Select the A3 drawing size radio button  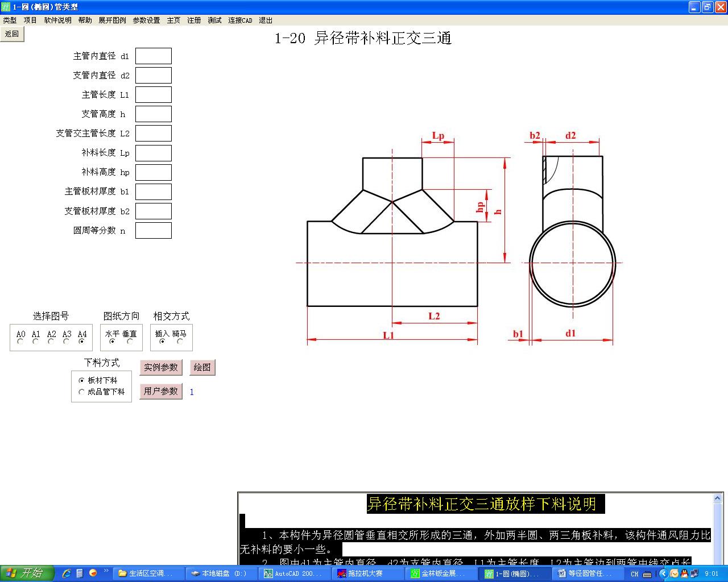pyautogui.click(x=67, y=342)
